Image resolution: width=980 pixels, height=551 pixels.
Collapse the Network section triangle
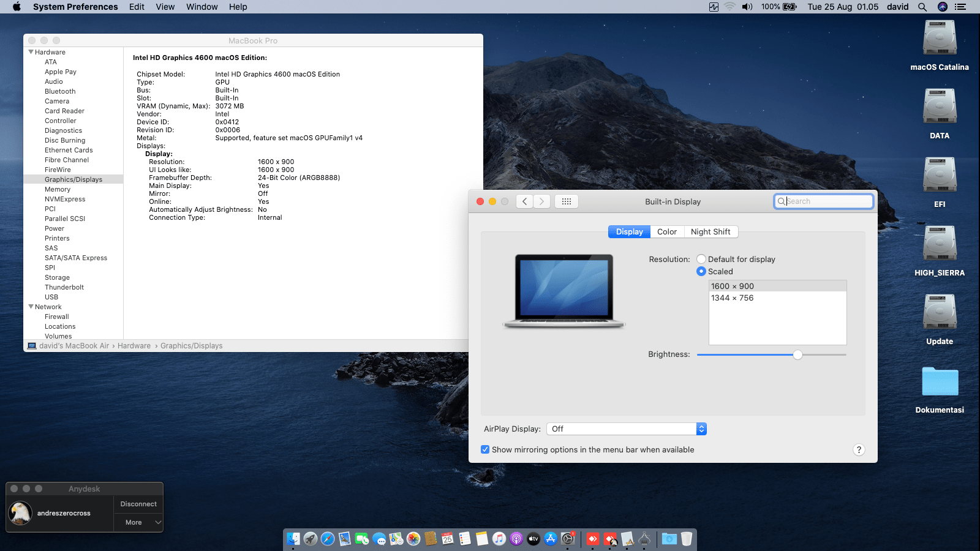pyautogui.click(x=31, y=307)
